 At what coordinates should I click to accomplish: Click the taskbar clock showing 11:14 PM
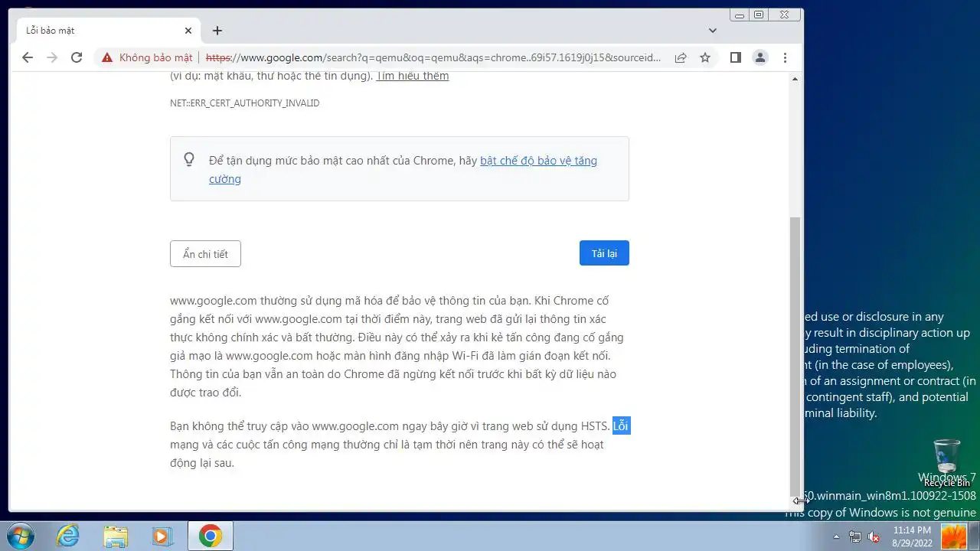(912, 536)
